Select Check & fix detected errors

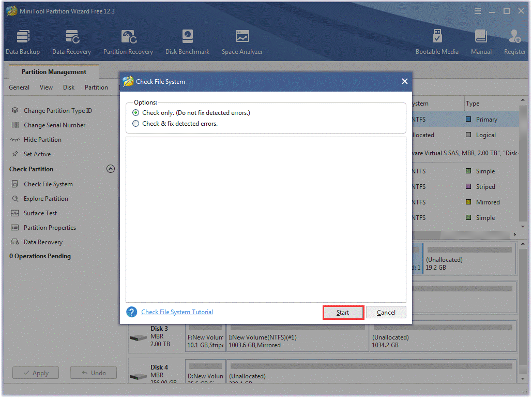[x=135, y=124]
